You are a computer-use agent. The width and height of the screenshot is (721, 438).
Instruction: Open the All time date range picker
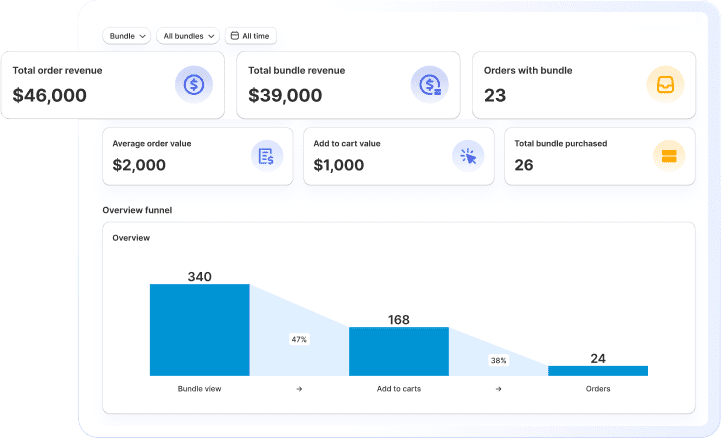point(251,36)
